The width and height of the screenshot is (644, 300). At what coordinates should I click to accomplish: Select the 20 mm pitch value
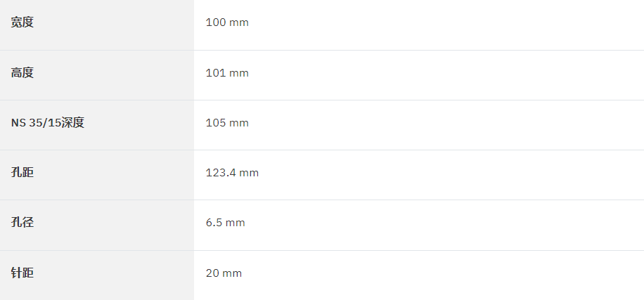(224, 273)
